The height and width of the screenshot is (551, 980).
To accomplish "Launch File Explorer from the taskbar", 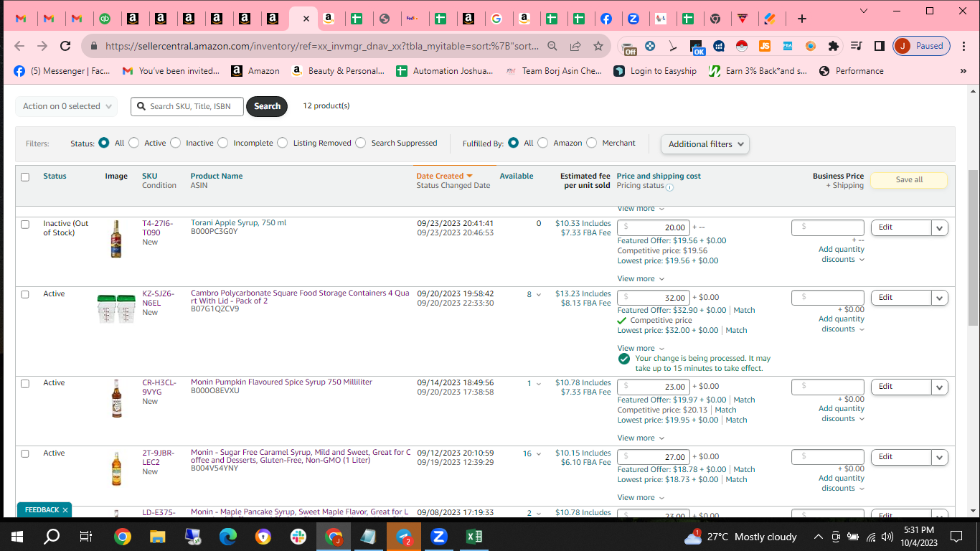I will pyautogui.click(x=158, y=537).
